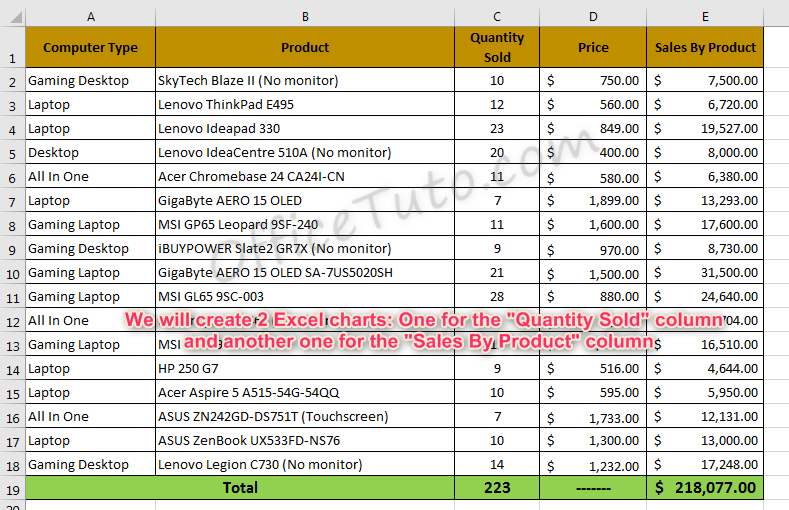
Task: Select price cell "1,899.00"
Action: (x=593, y=201)
